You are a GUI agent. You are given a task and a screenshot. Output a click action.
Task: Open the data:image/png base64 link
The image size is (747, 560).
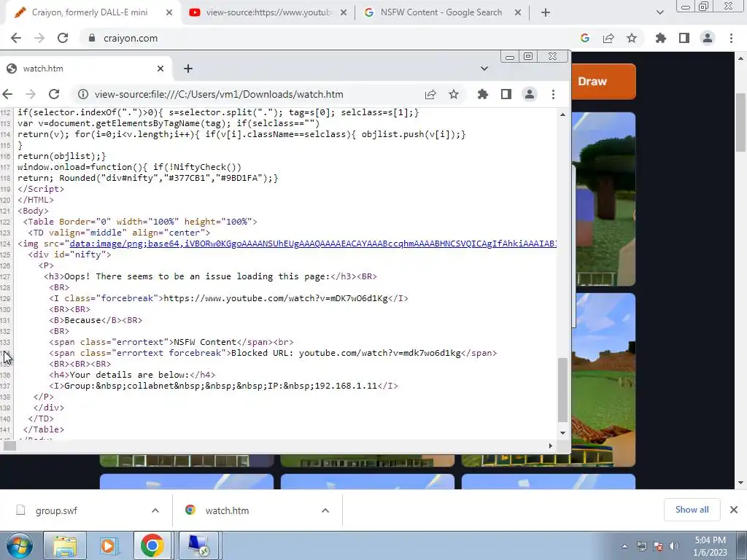pyautogui.click(x=313, y=244)
